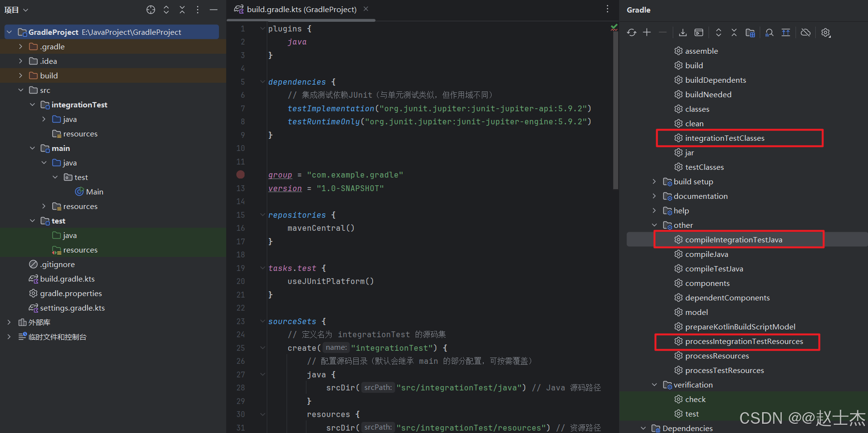
Task: Collapse all in Gradle panel
Action: point(734,32)
